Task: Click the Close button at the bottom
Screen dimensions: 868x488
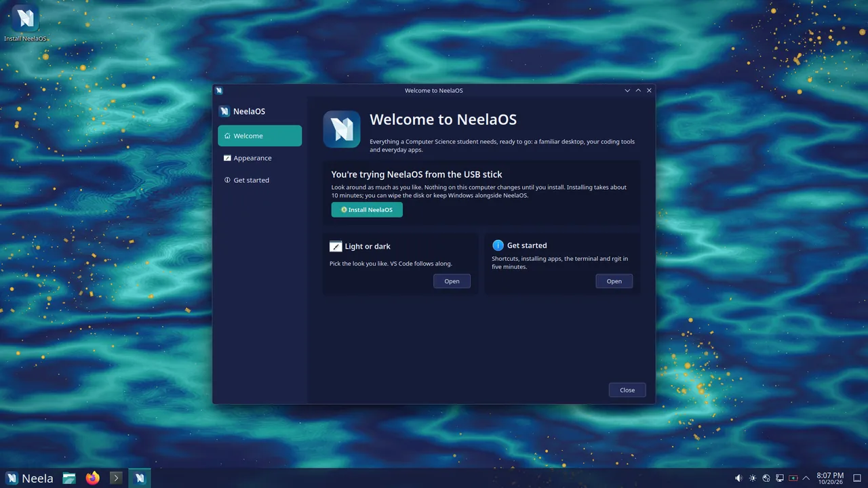Action: click(x=627, y=390)
